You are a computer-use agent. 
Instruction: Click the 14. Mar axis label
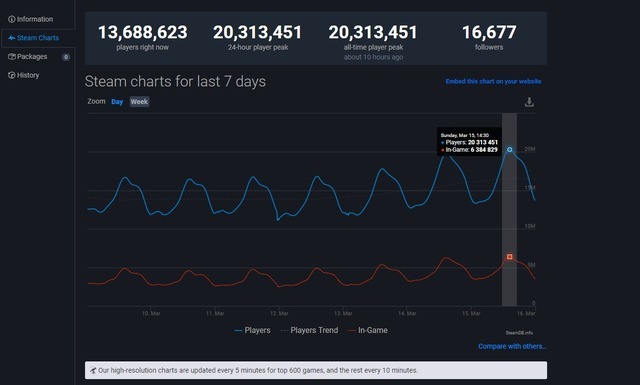click(407, 314)
